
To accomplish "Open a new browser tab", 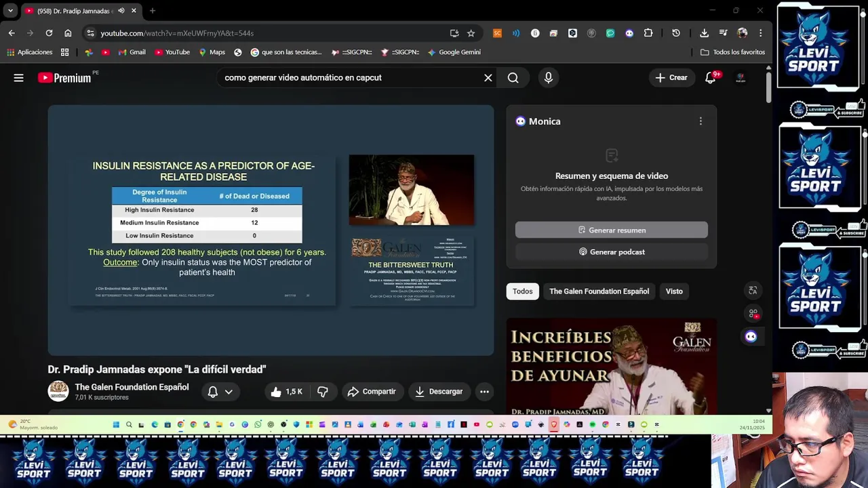I will pos(153,11).
